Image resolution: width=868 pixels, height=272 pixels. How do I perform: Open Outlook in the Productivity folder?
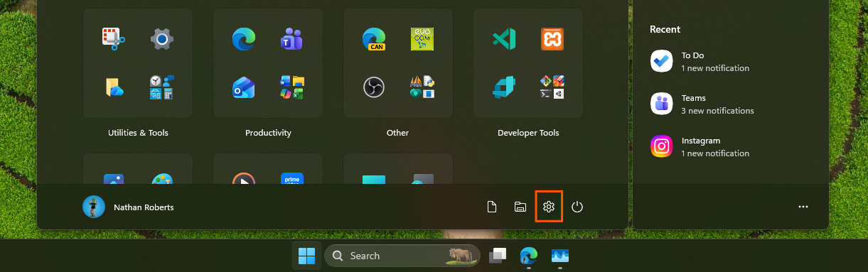tap(243, 87)
